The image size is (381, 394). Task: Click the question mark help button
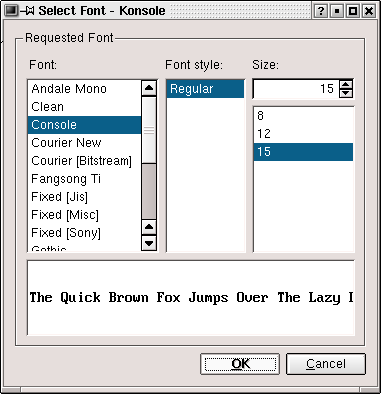click(321, 11)
